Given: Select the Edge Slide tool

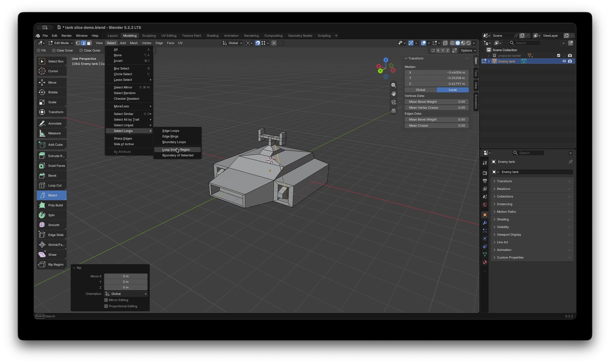Looking at the screenshot, I should (52, 235).
